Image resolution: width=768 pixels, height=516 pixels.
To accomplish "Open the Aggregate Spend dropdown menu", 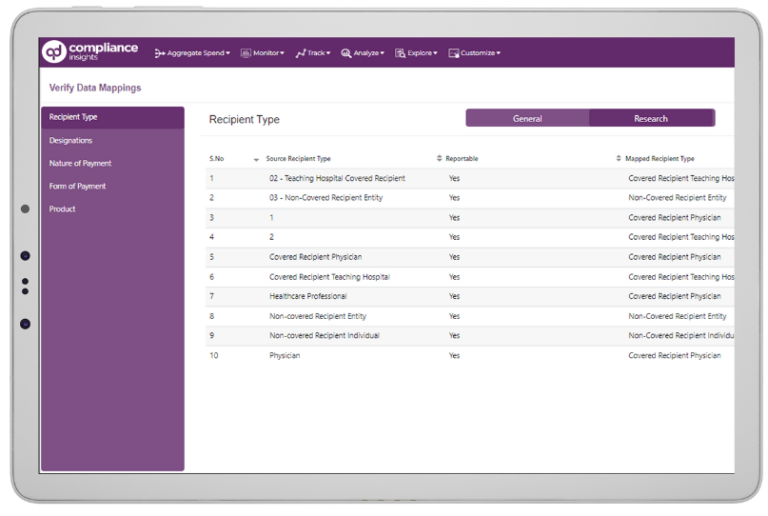I will pos(192,53).
